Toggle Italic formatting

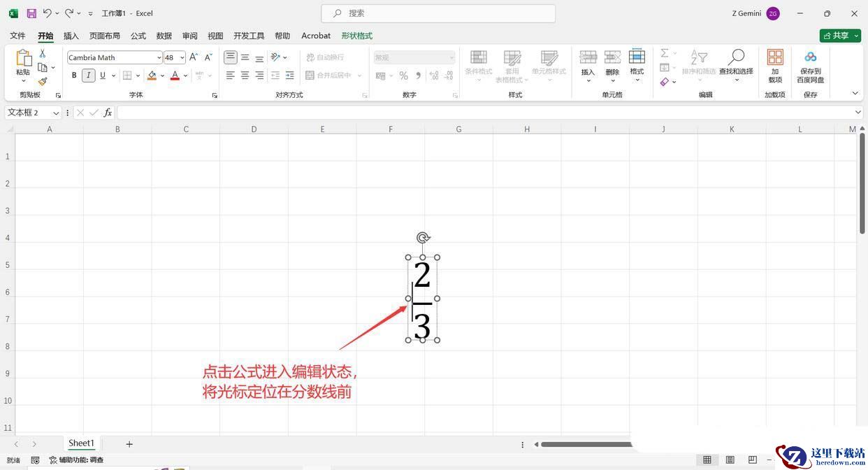click(89, 76)
